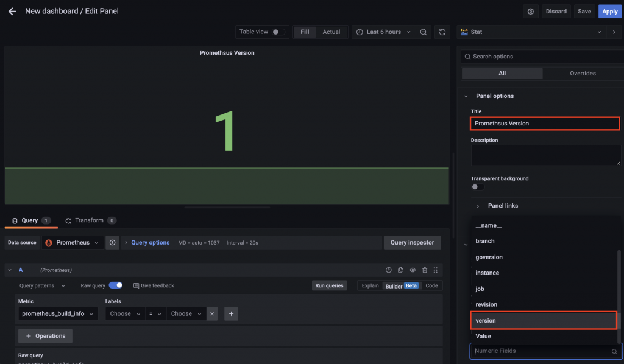This screenshot has height=364, width=624.
Task: Switch to the Query tab
Action: tap(31, 220)
